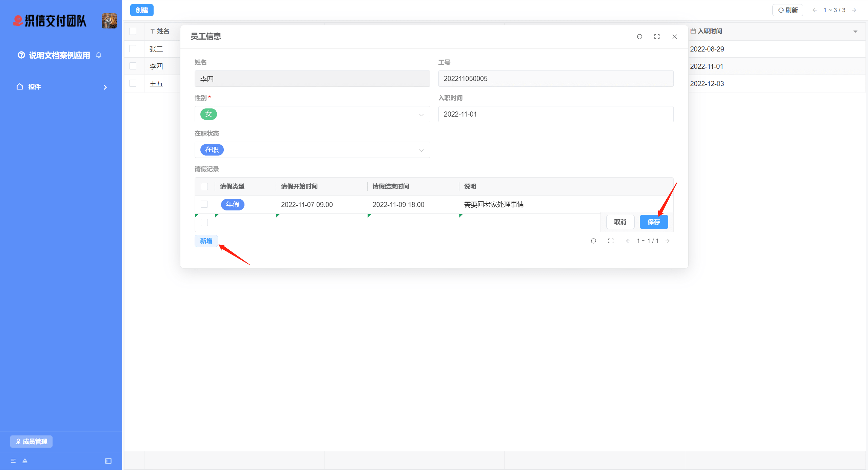Toggle checkbox for 张三 row
Viewport: 868px width, 470px height.
click(x=133, y=49)
